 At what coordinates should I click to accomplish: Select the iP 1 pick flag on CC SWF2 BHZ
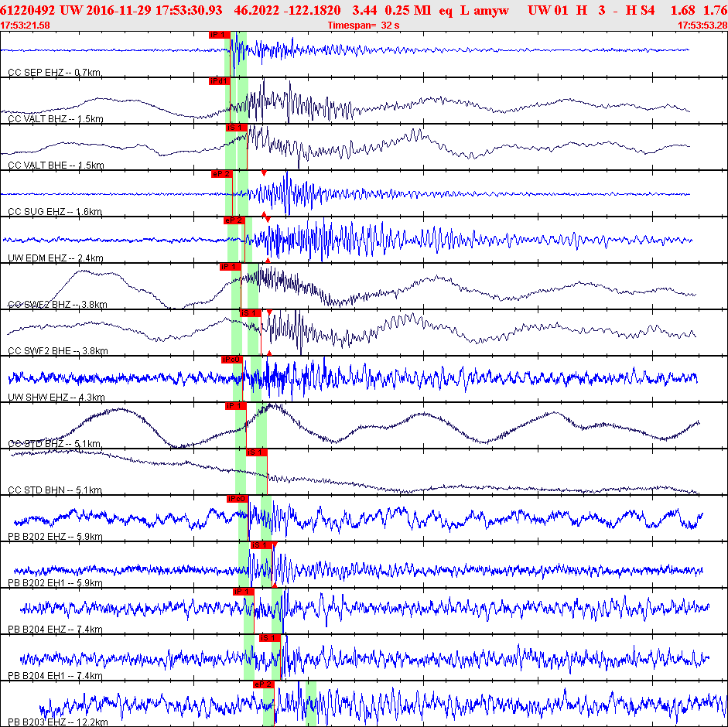pyautogui.click(x=231, y=267)
